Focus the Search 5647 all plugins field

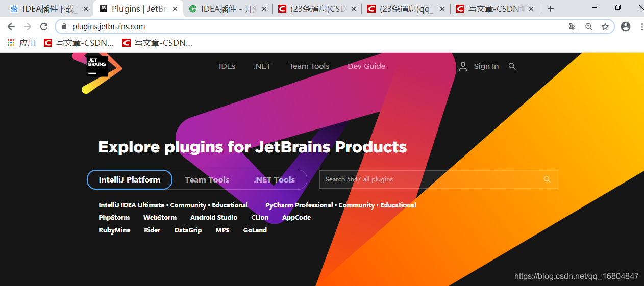pos(439,179)
